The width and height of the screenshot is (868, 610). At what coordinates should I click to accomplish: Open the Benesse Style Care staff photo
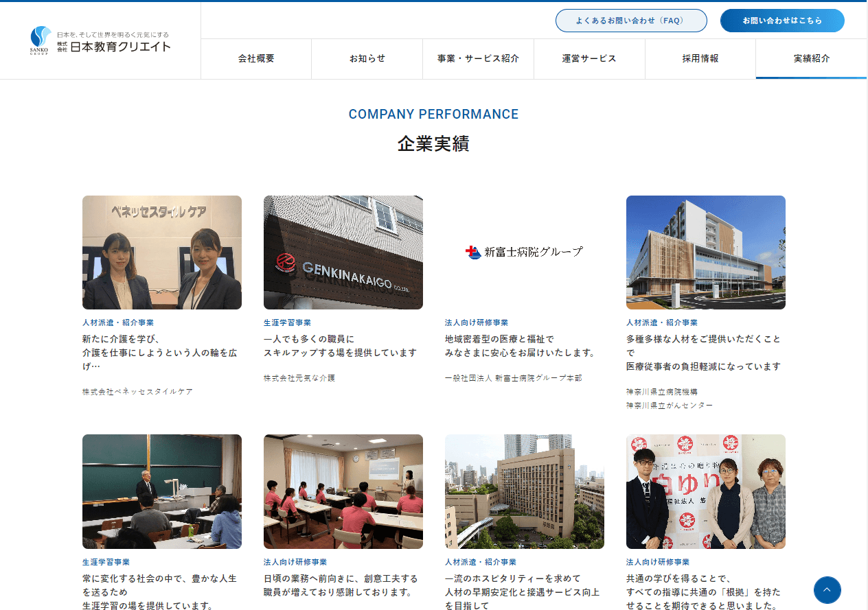point(162,253)
